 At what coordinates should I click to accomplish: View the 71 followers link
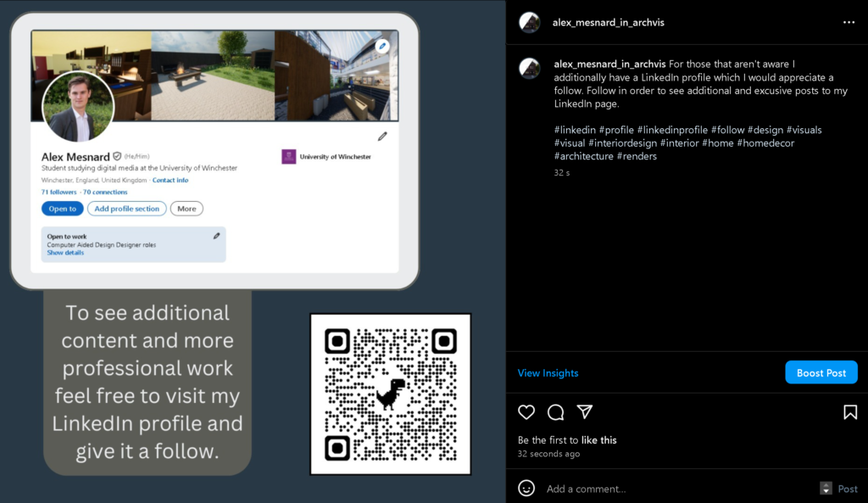[58, 193]
